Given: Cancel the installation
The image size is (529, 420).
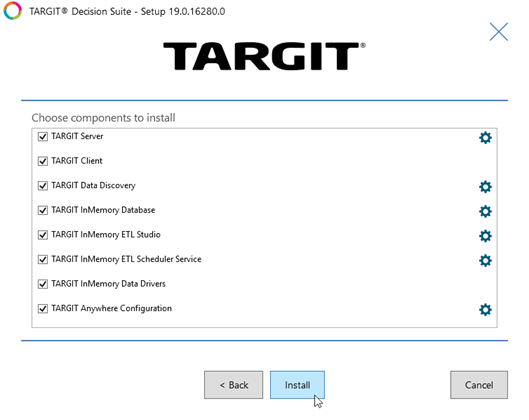Looking at the screenshot, I should point(479,385).
